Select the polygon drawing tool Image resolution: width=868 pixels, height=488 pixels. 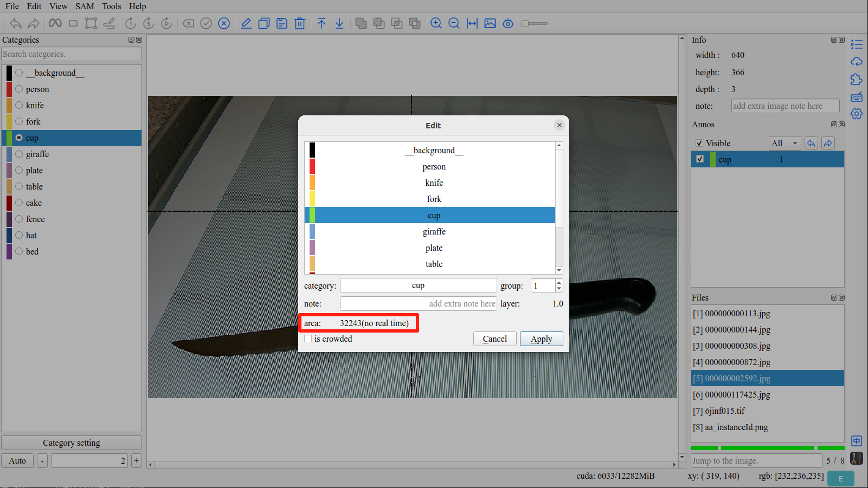click(91, 23)
